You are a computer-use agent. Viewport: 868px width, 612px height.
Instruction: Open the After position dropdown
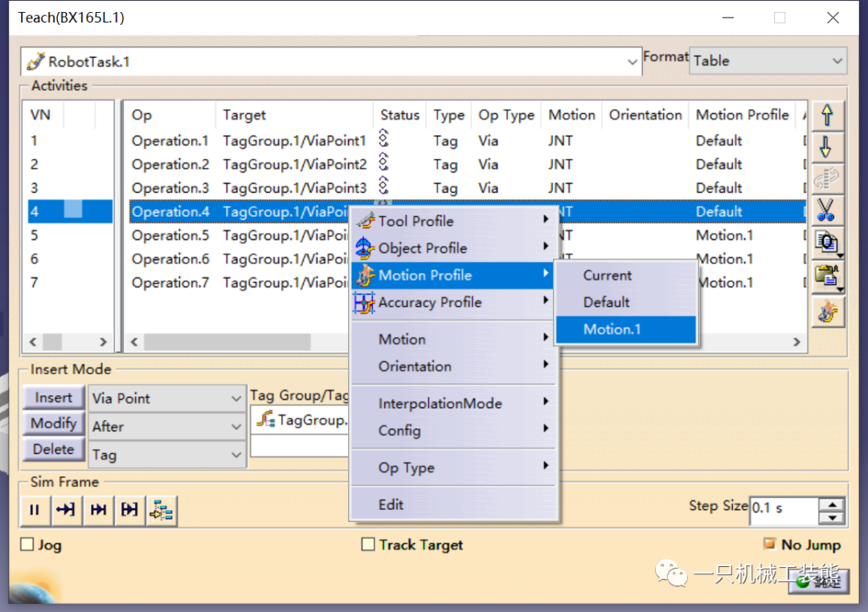[x=236, y=426]
